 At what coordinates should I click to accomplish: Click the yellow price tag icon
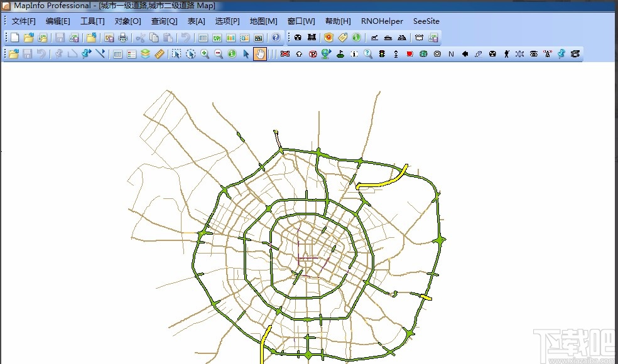point(342,38)
